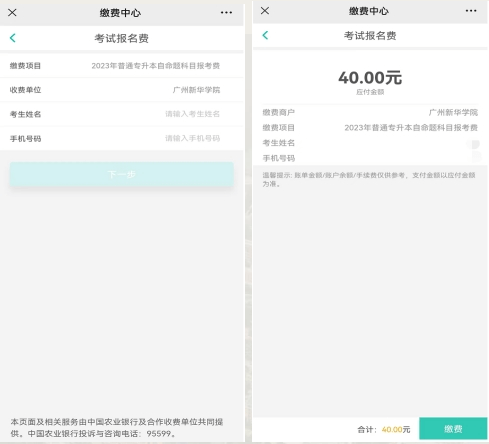489x444 pixels.
Task: Open the three-dot menu on right screen
Action: [471, 11]
